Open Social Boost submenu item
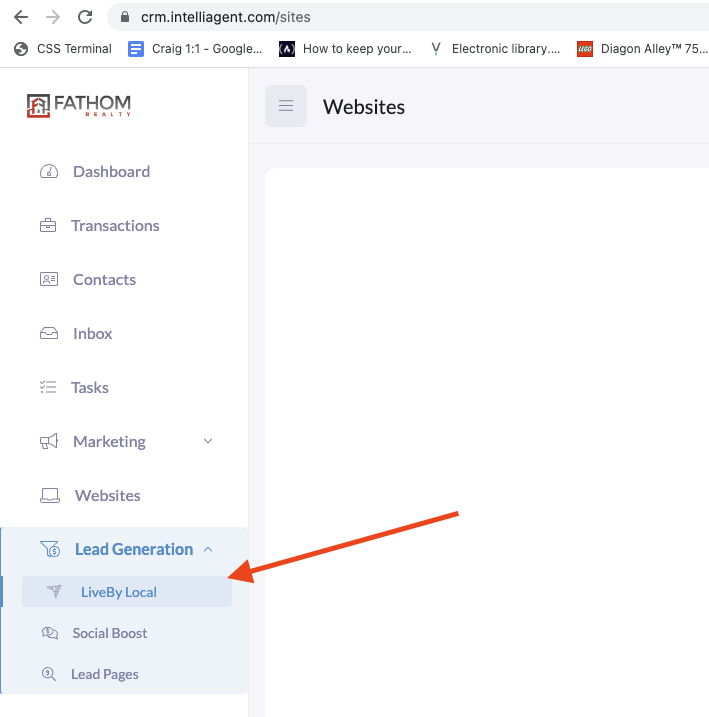 tap(110, 633)
